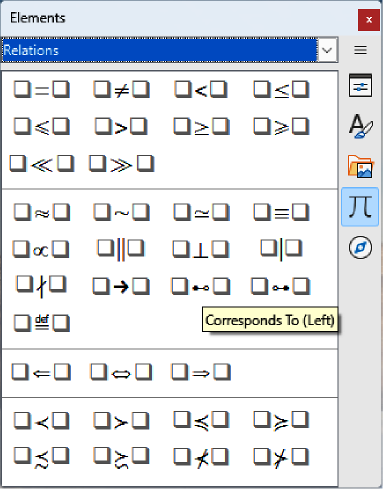Insert the Much Greater Than element
This screenshot has width=383, height=489.
pos(121,164)
